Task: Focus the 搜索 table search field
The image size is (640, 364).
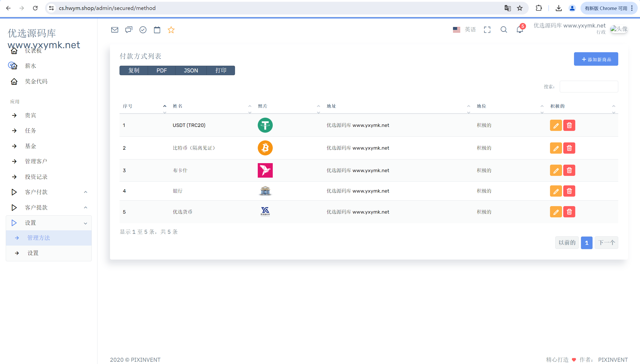Action: (589, 86)
